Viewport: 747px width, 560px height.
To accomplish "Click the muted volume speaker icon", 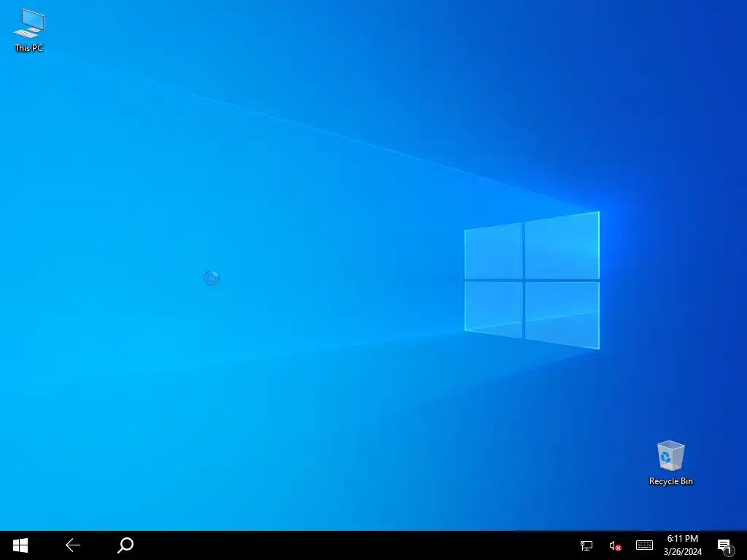I will 615,545.
